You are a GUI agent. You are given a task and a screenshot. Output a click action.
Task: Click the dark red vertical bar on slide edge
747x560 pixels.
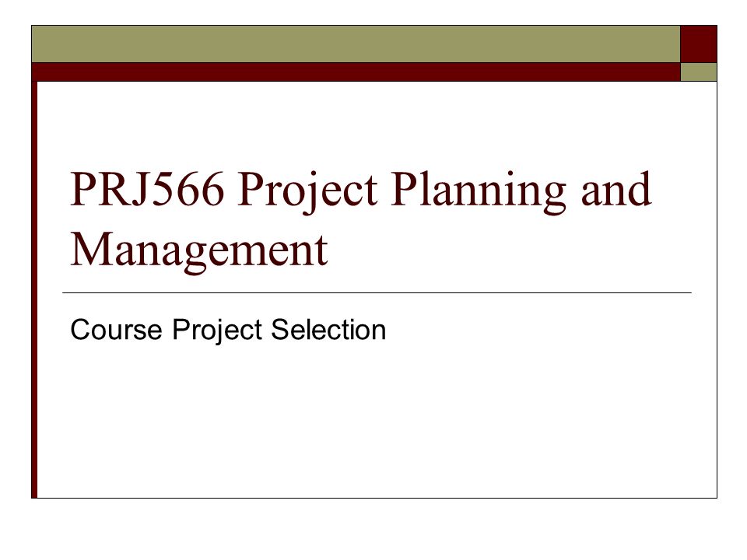[x=34, y=289]
